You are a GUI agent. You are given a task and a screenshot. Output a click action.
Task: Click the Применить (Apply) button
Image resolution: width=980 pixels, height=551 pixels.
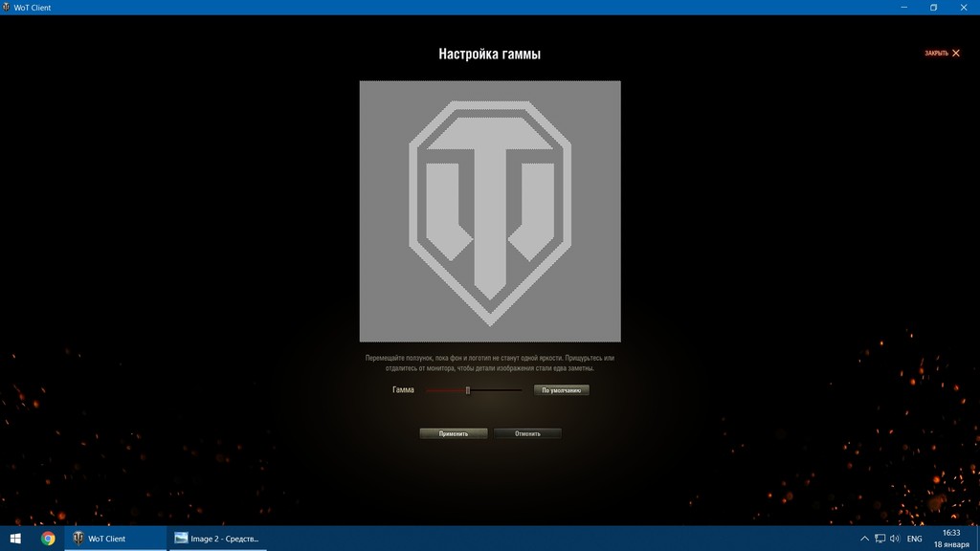coord(453,433)
